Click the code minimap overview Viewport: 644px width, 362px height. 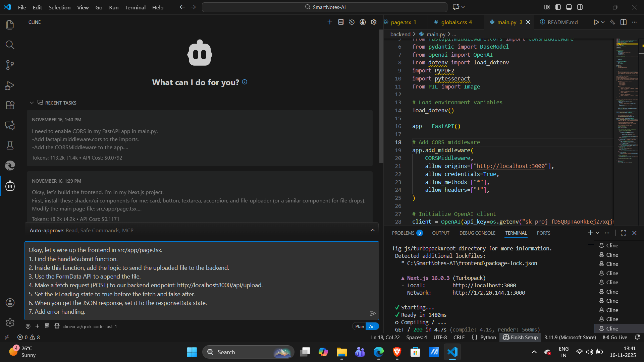627,101
